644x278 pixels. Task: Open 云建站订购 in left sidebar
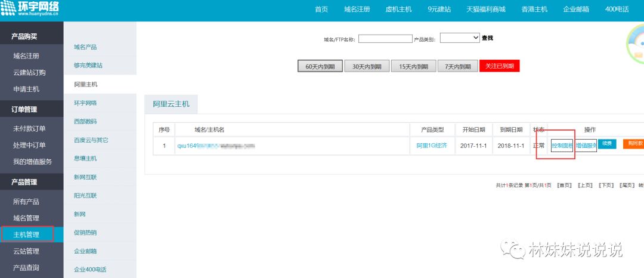point(29,73)
